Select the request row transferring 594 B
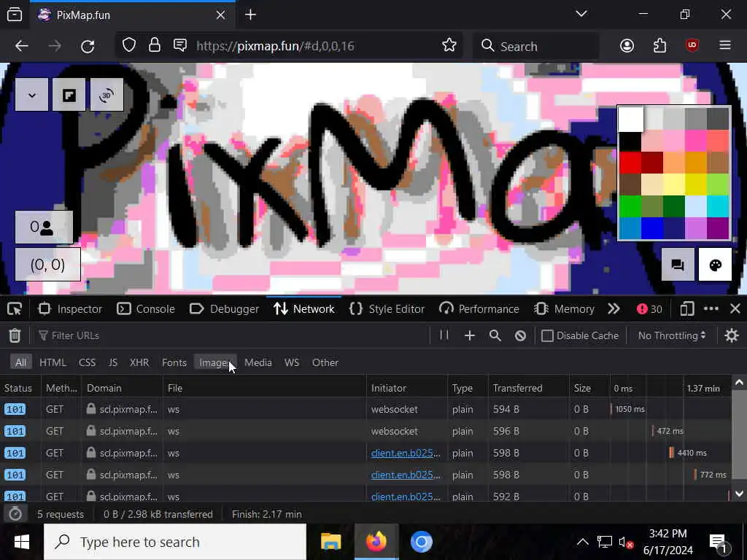Viewport: 747px width, 560px height. pyautogui.click(x=366, y=409)
